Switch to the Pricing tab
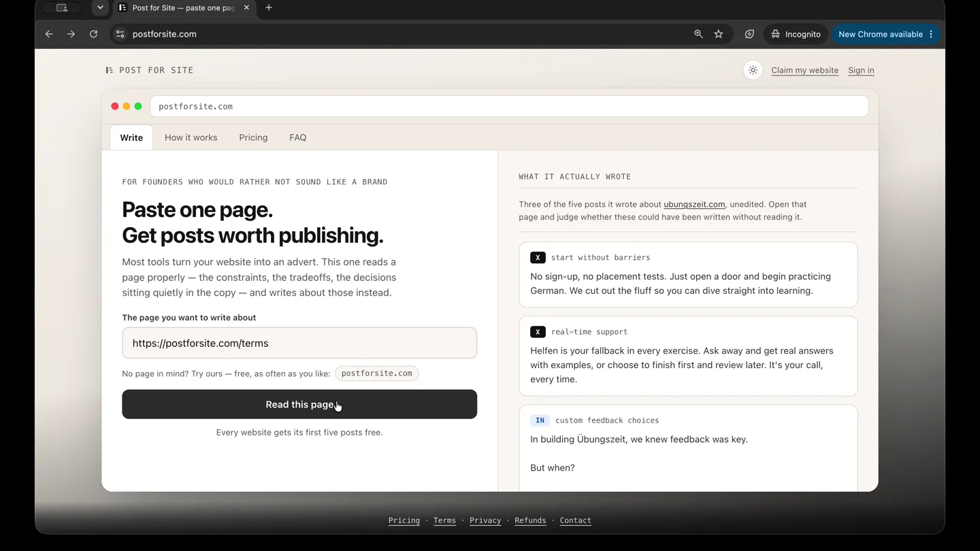The width and height of the screenshot is (980, 551). (253, 137)
